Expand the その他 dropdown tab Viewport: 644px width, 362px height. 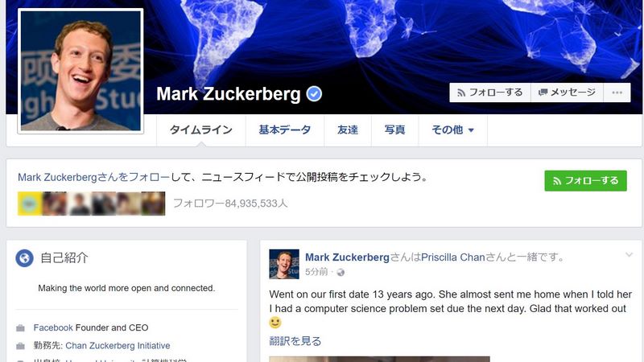tap(452, 130)
